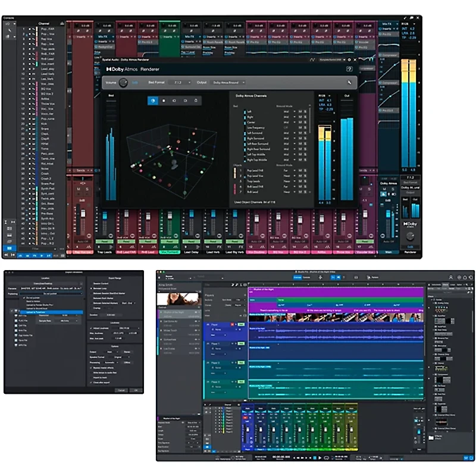Open the renderer settings wrench icon
476x476 pixels.
click(349, 83)
